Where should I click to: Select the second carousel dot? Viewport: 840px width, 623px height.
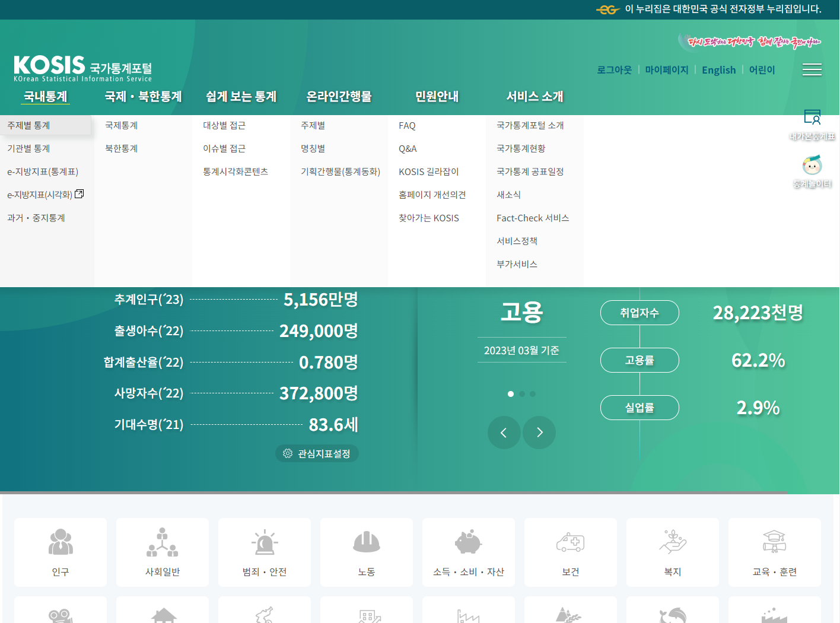522,394
